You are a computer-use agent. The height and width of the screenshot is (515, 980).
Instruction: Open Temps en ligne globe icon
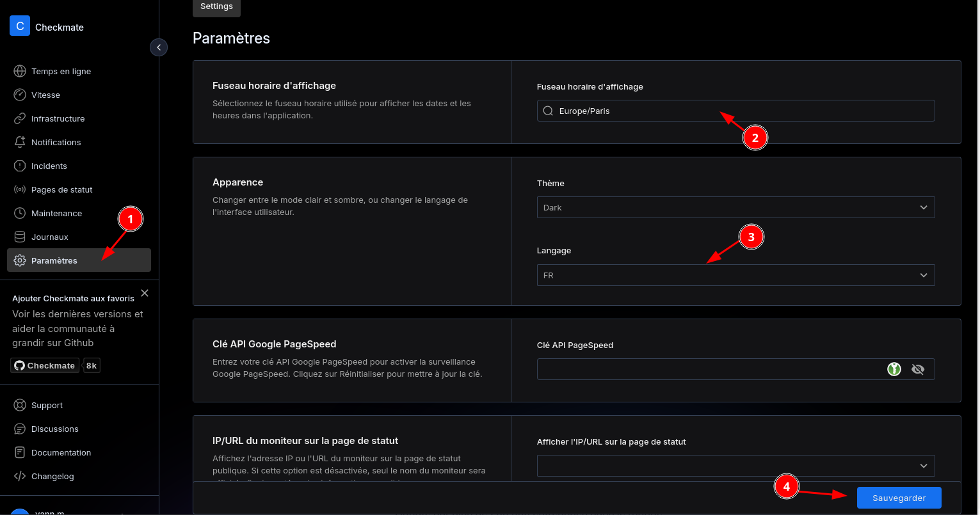[x=20, y=71]
